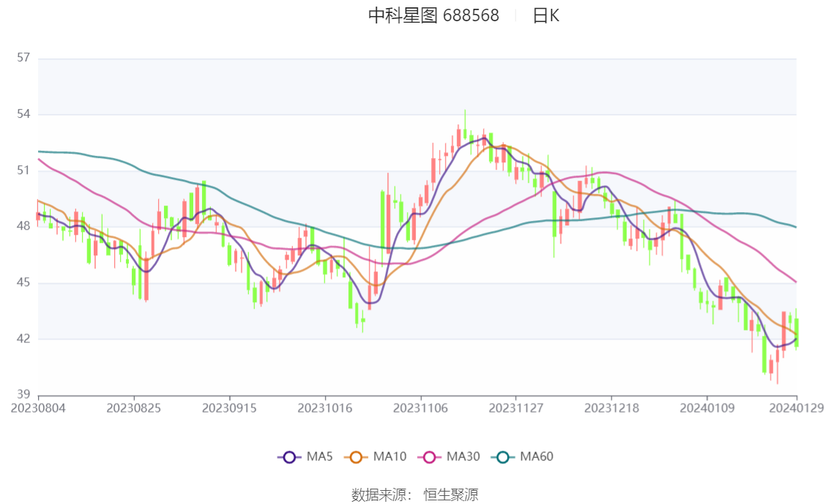Image resolution: width=830 pixels, height=504 pixels.
Task: Click x-axis date 20230825
Action: [134, 408]
